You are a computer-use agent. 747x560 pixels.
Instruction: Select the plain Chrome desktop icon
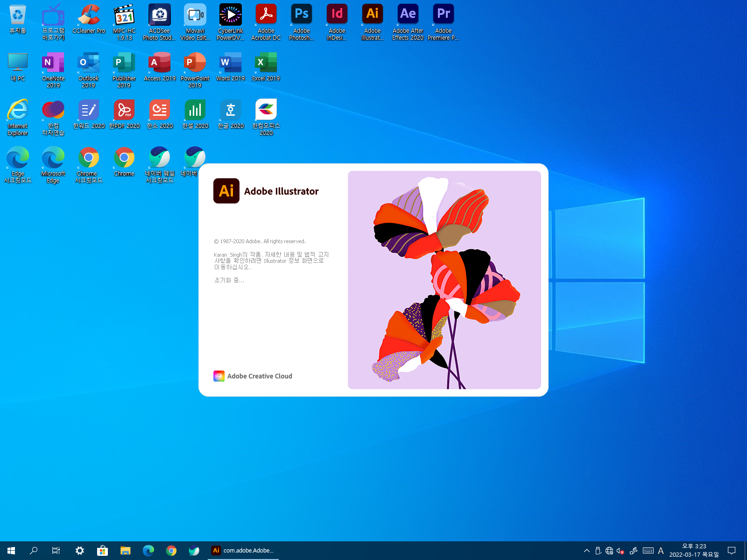tap(124, 162)
